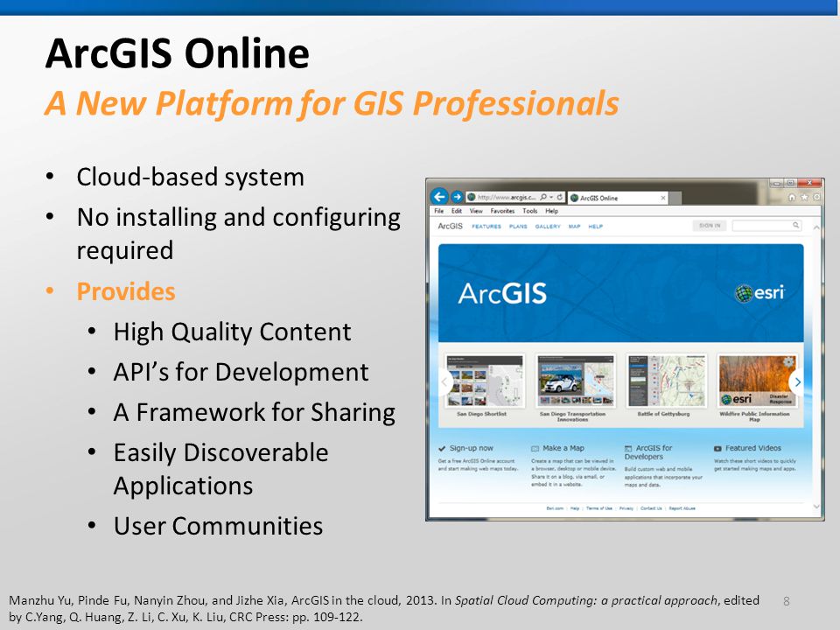Open the View menu
Image resolution: width=840 pixels, height=630 pixels.
(x=476, y=211)
